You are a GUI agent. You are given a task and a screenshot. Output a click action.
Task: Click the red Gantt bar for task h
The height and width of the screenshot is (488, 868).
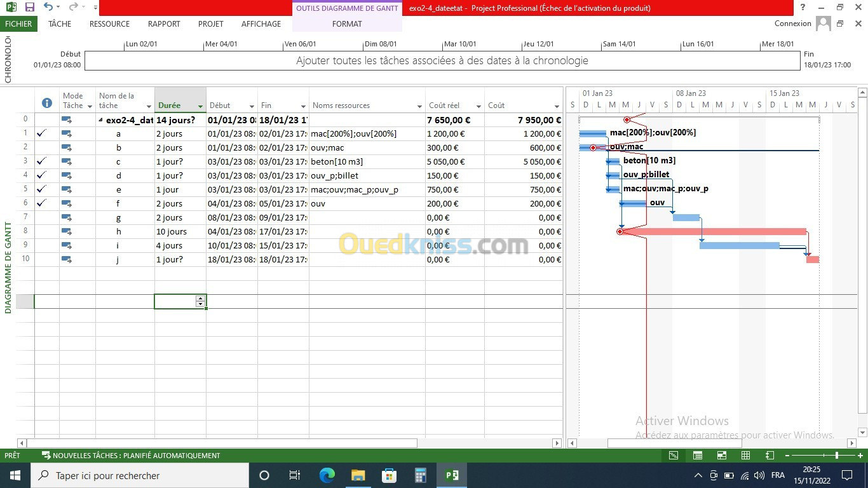click(714, 232)
